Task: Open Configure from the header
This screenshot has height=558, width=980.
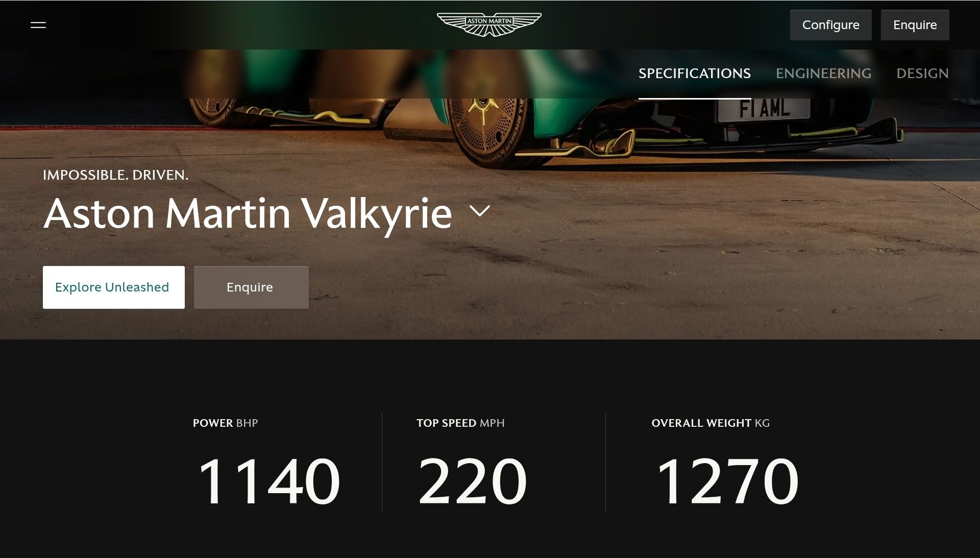Action: (830, 25)
